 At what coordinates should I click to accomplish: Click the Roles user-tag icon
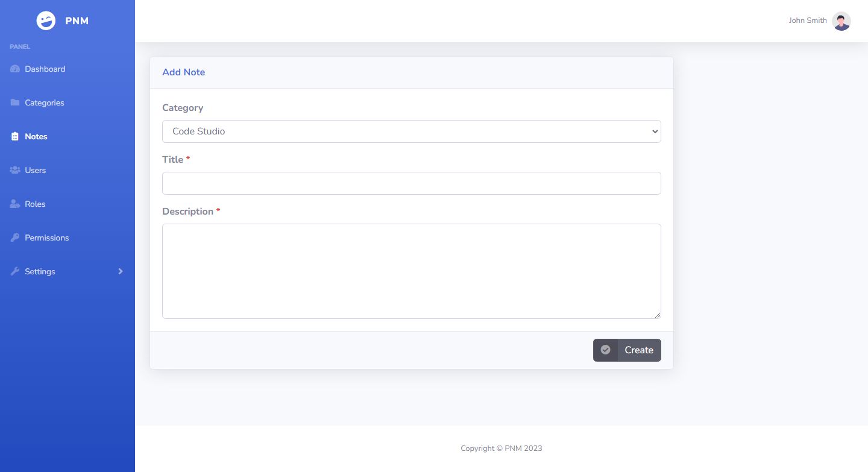click(15, 204)
